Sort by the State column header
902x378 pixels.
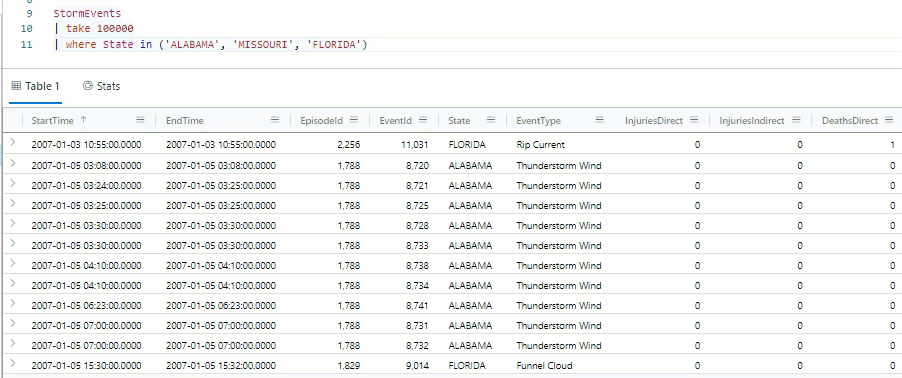click(x=459, y=121)
